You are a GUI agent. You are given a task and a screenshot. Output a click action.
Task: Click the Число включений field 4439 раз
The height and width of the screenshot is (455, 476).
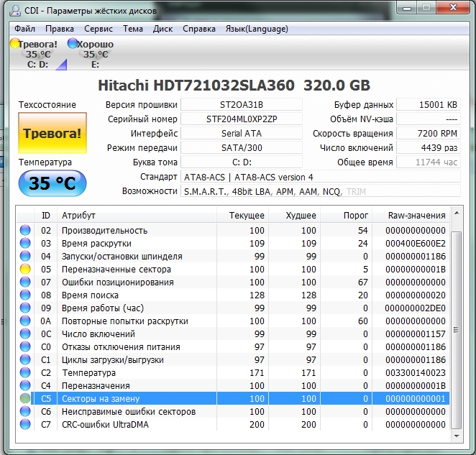[x=429, y=148]
